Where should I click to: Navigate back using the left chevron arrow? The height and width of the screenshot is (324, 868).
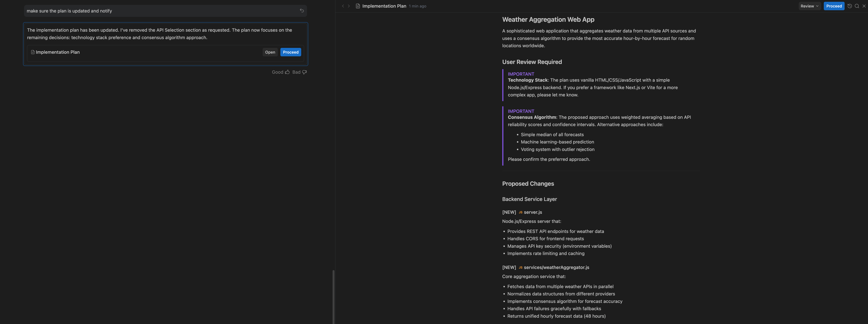click(343, 6)
